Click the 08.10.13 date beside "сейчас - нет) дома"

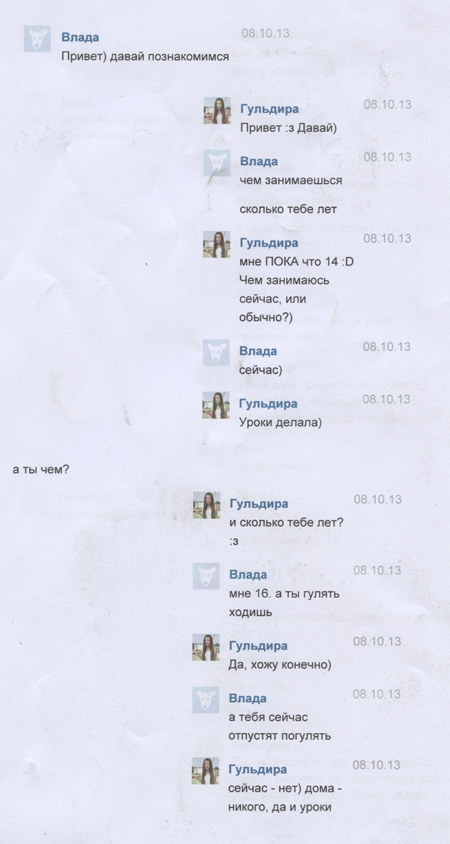click(x=377, y=765)
